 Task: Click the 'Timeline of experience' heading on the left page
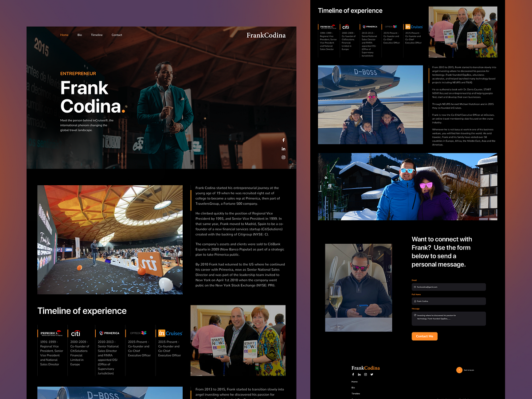click(82, 311)
